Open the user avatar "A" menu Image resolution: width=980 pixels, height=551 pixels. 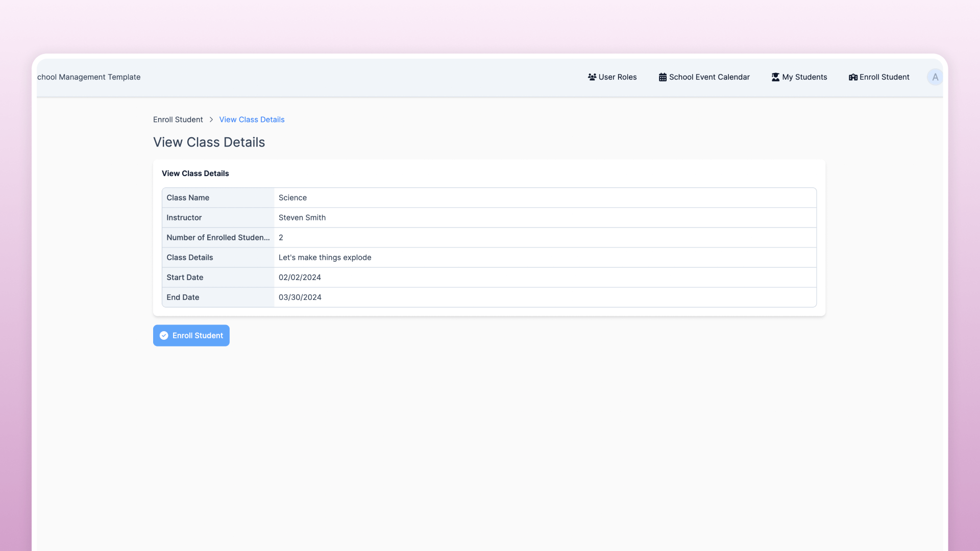[x=935, y=77]
